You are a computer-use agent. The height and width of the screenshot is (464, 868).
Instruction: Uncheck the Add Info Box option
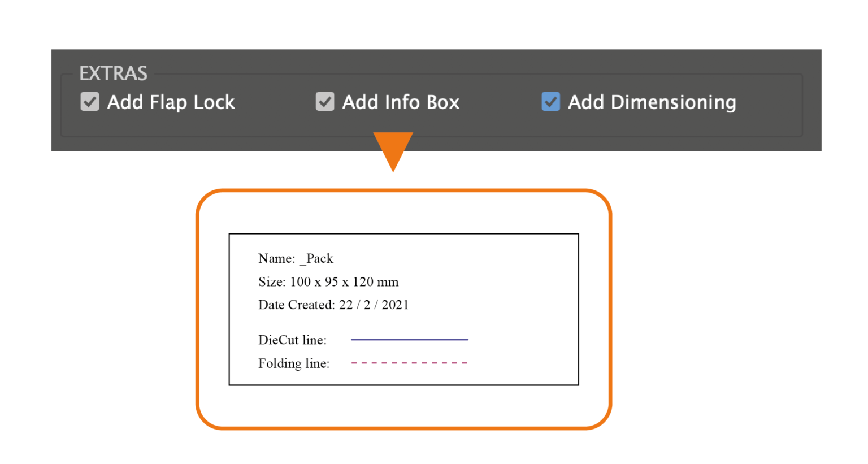coord(324,102)
